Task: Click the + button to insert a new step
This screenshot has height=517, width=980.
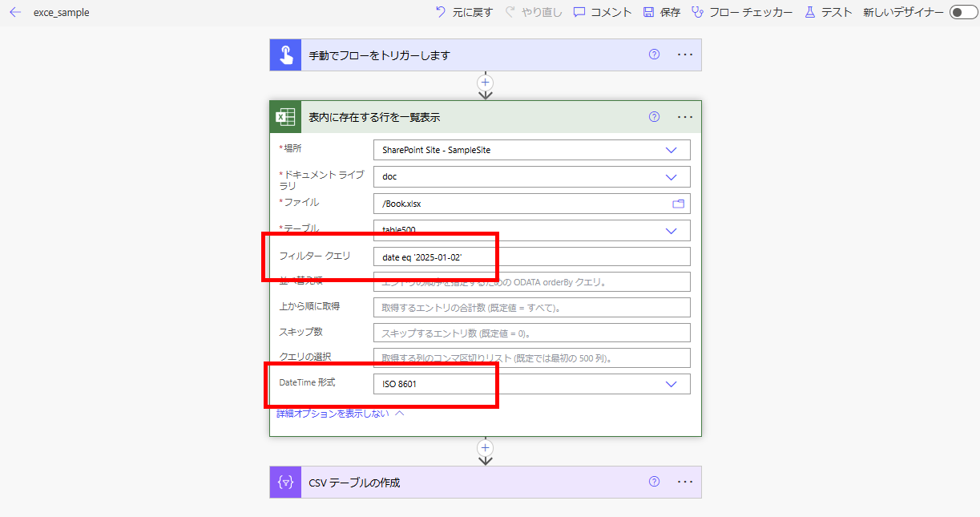Action: 486,448
